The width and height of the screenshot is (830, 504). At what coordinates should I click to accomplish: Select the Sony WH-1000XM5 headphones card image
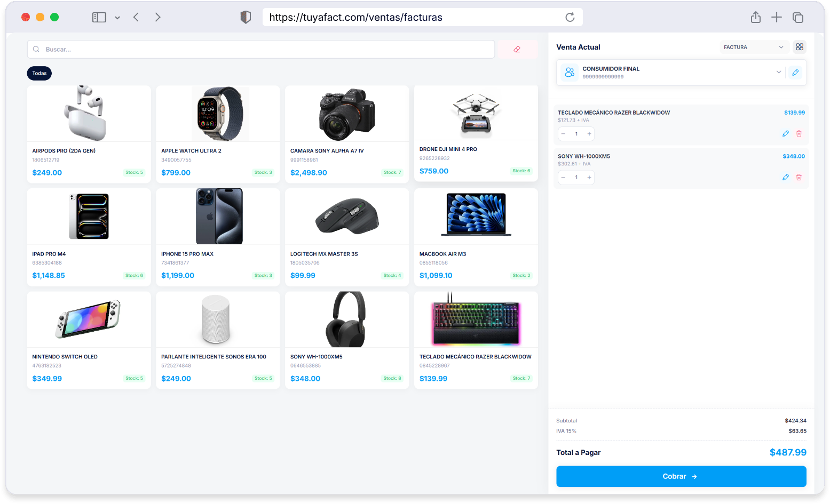coord(346,319)
